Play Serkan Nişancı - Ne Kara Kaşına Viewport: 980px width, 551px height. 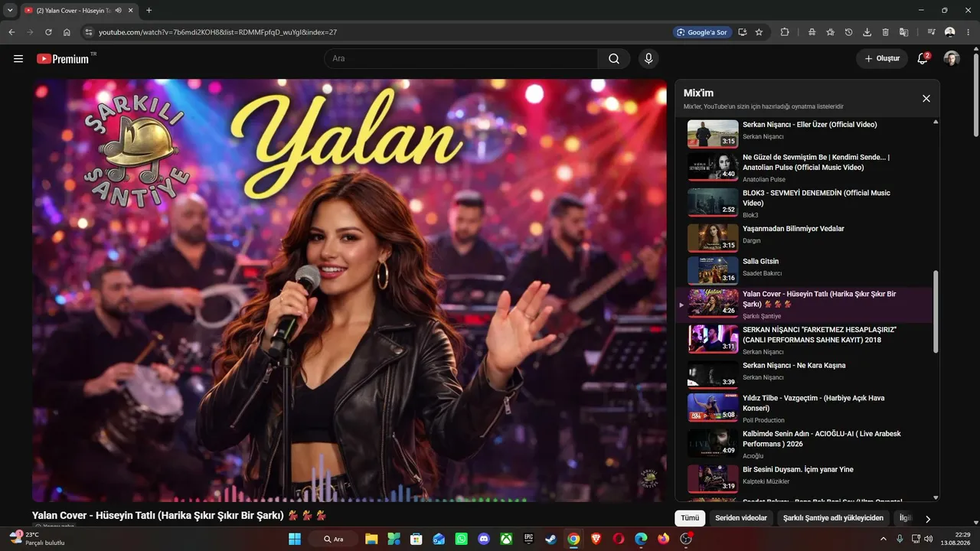pyautogui.click(x=804, y=374)
